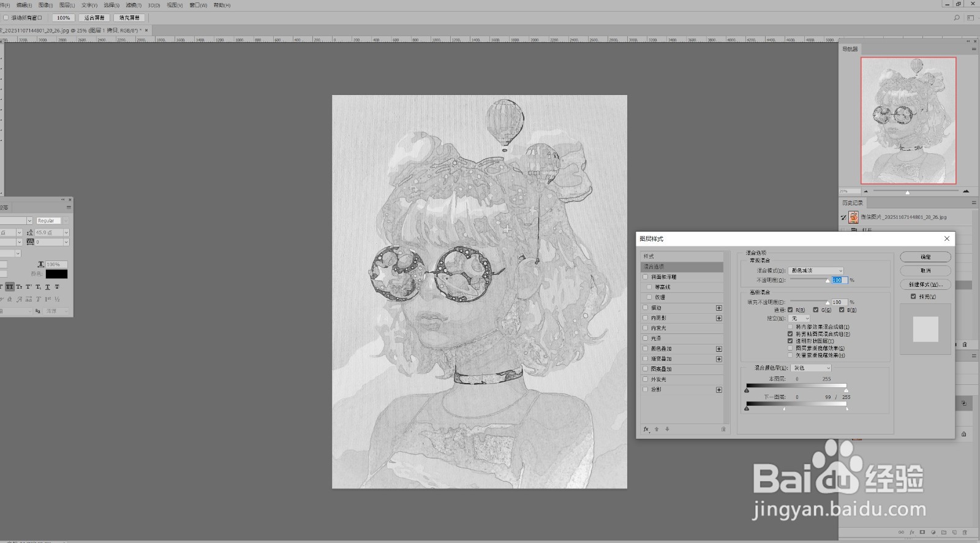980x543 pixels.
Task: Open 混合颜色带 dropdown showing 灰色
Action: (x=812, y=368)
